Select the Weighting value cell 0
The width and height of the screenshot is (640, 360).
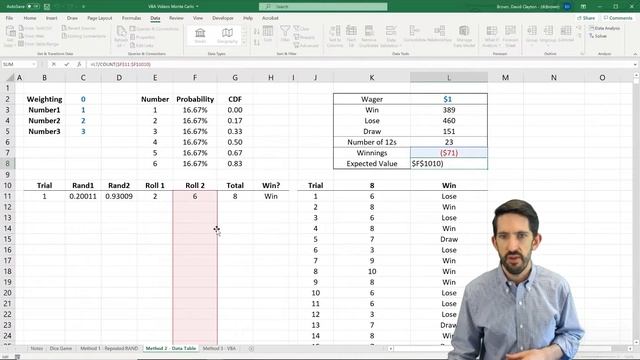click(x=83, y=99)
